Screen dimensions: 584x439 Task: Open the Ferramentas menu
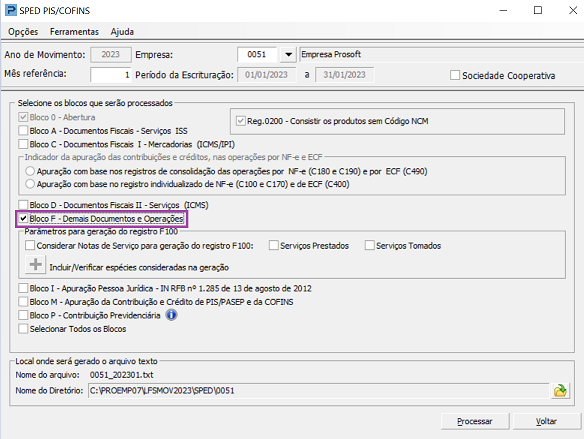74,32
